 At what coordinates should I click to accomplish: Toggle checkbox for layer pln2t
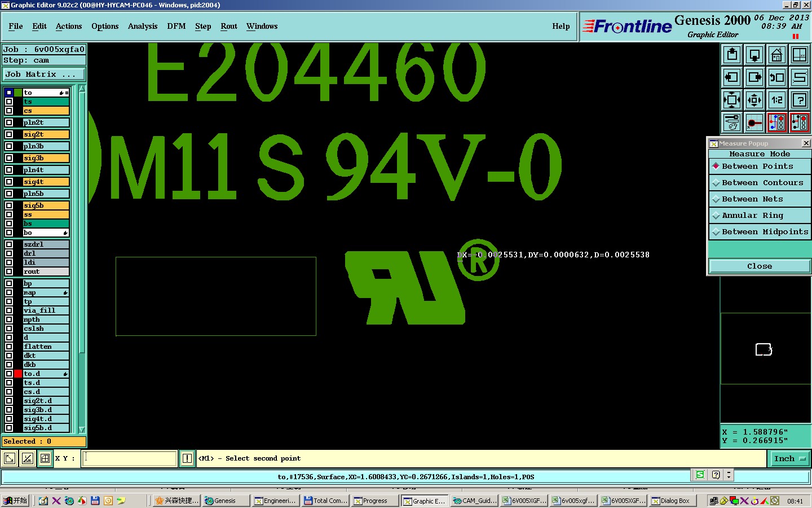(9, 122)
